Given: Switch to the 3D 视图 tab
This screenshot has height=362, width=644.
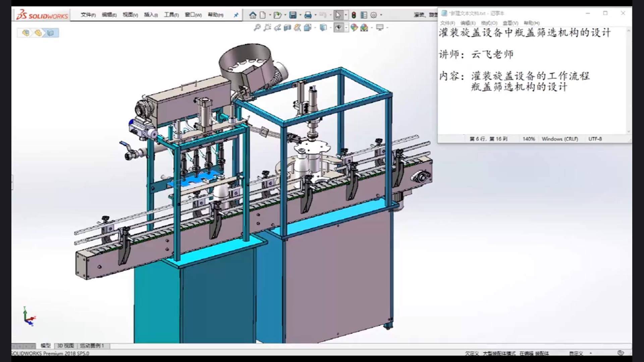Looking at the screenshot, I should pos(65,346).
